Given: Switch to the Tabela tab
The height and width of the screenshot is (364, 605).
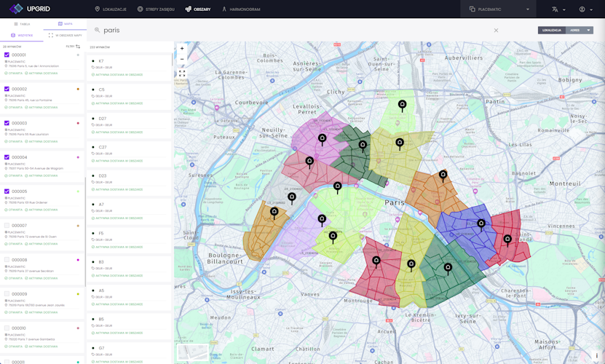Looking at the screenshot, I should coord(22,24).
